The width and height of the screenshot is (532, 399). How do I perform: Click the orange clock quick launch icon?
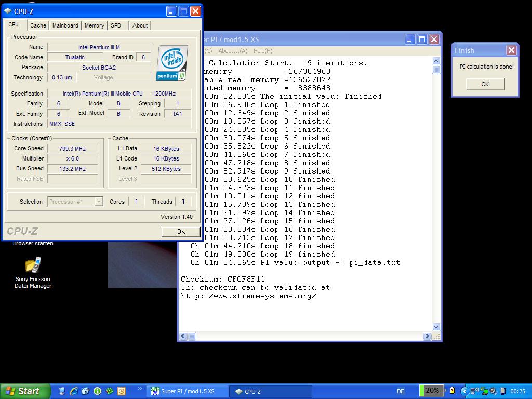pos(121,391)
